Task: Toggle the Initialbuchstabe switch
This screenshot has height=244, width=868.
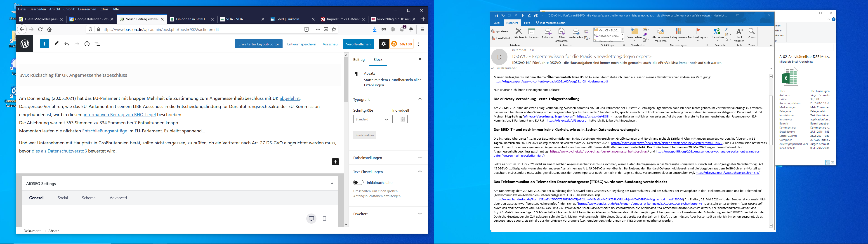Action: point(358,182)
